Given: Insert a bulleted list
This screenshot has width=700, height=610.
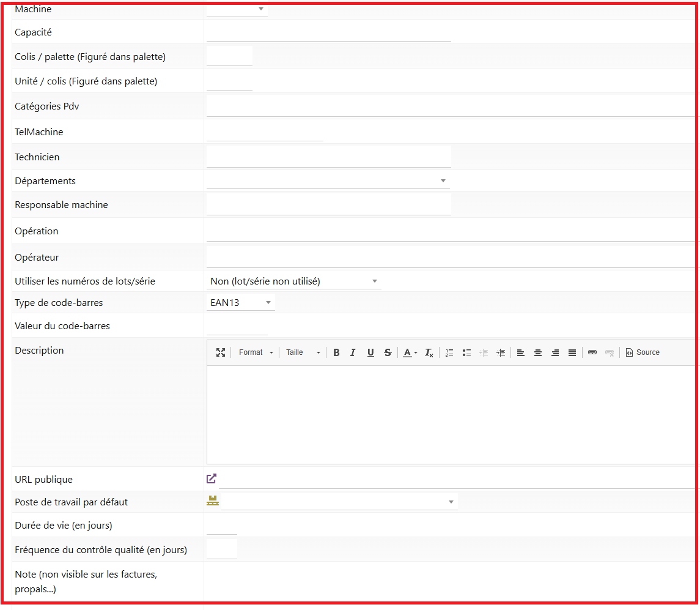Looking at the screenshot, I should pyautogui.click(x=466, y=352).
